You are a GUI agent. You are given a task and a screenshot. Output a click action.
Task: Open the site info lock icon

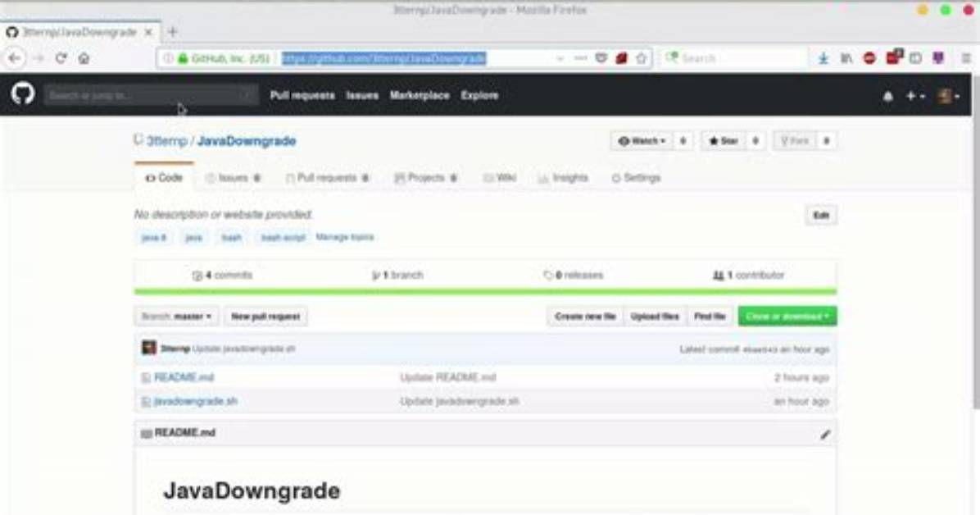coord(183,58)
